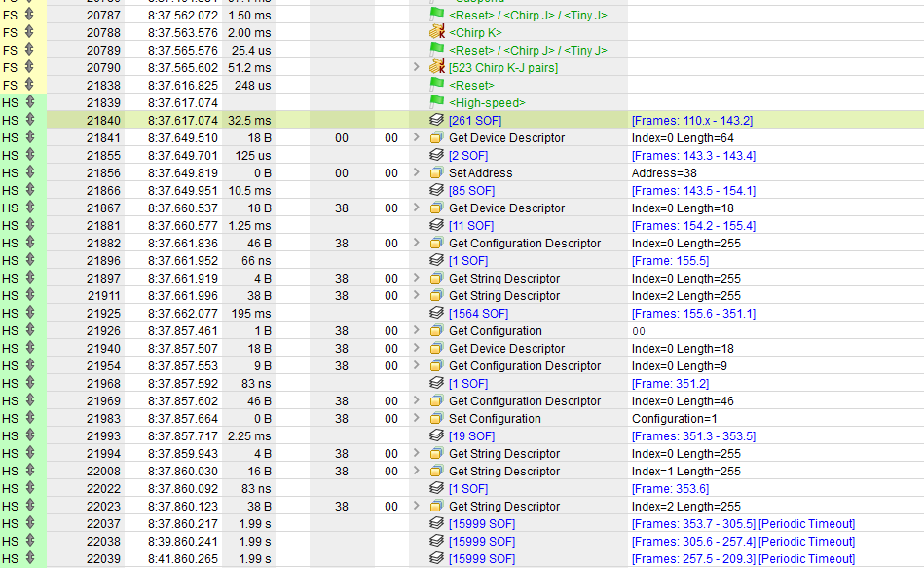
Task: Click the [Periodic Timeout] link at 8:37.860217
Action: 806,523
